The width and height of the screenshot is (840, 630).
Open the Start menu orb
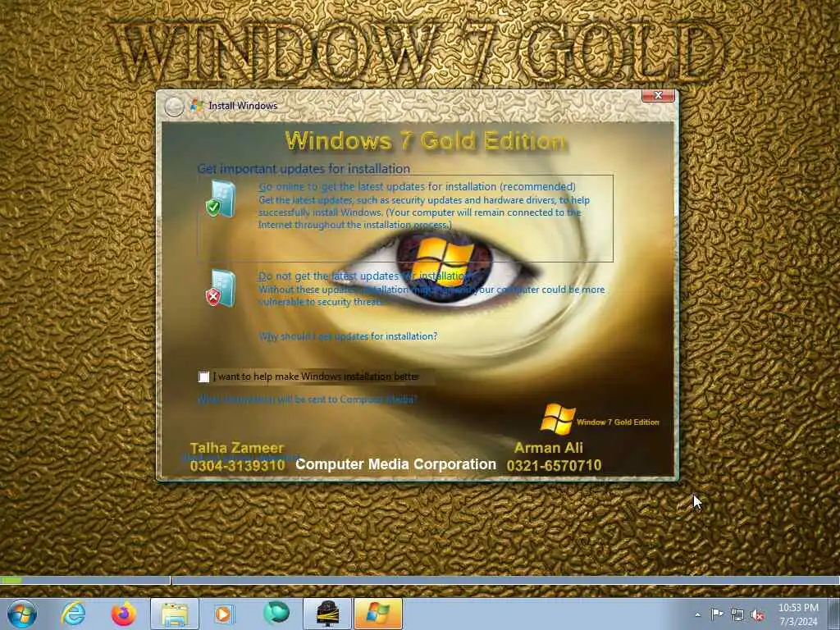(x=22, y=614)
